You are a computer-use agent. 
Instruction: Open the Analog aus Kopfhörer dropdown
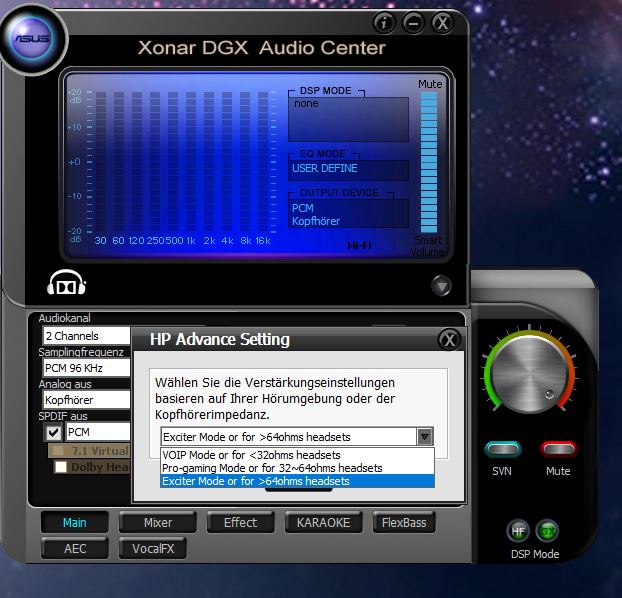pos(86,400)
